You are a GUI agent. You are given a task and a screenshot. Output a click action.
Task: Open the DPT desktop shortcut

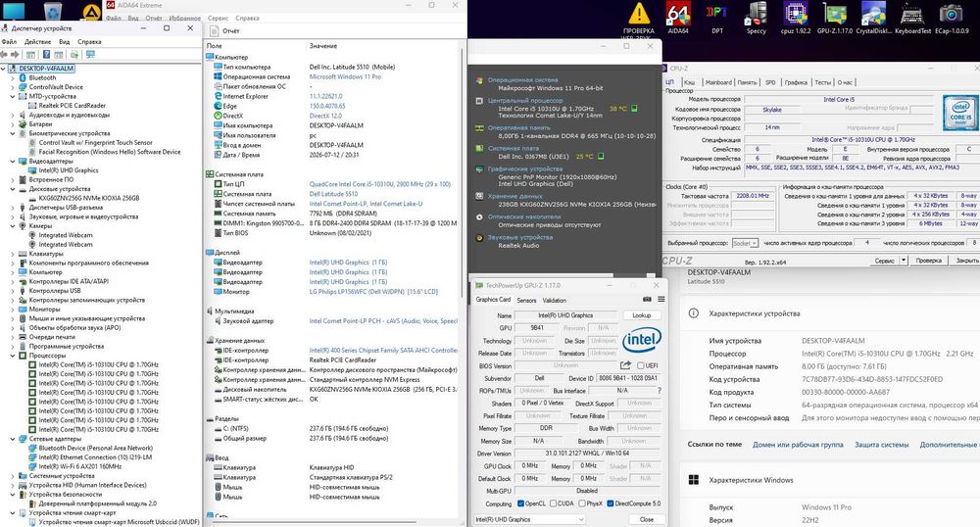(x=717, y=18)
